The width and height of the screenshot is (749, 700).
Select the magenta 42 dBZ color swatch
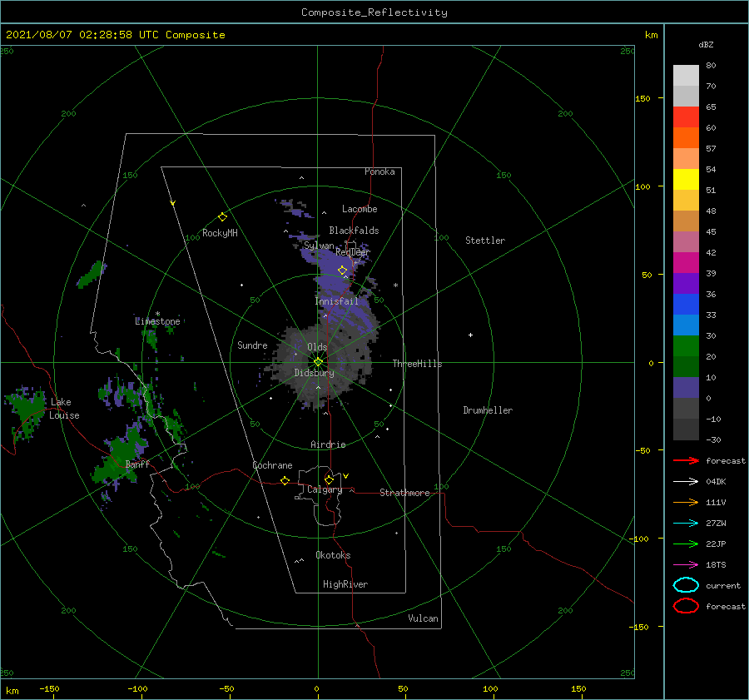[686, 262]
